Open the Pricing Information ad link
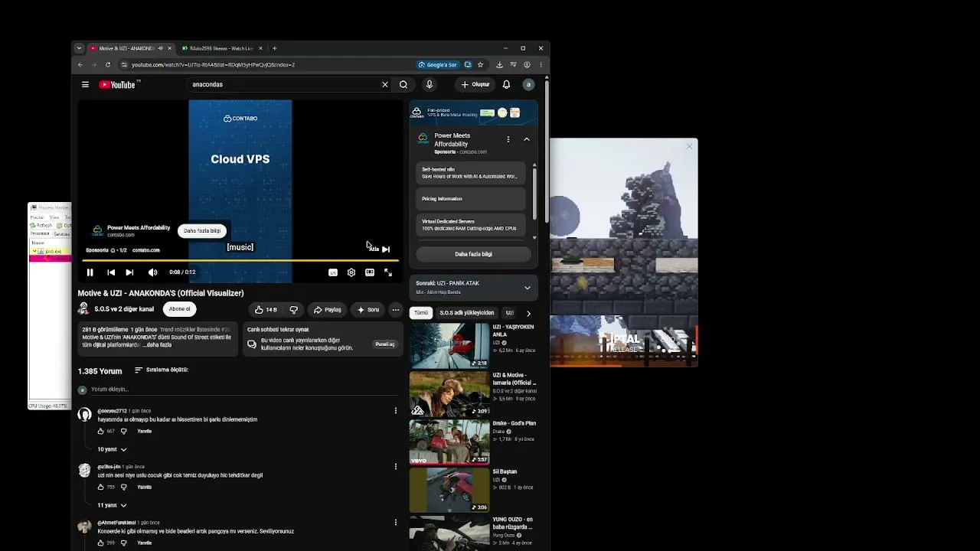The height and width of the screenshot is (551, 980). point(472,199)
